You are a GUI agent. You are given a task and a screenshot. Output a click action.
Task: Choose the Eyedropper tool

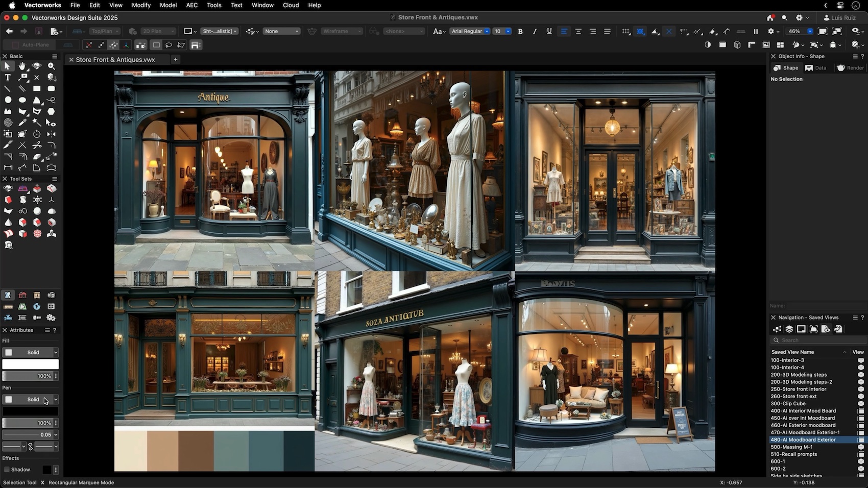(22, 123)
